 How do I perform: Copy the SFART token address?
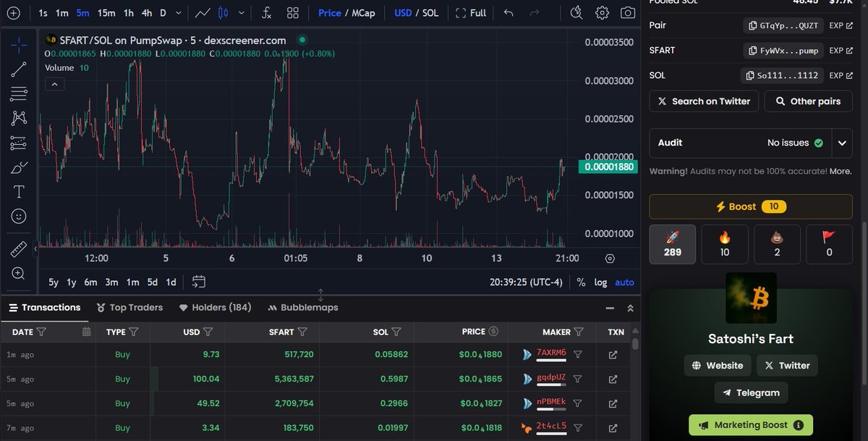click(783, 50)
